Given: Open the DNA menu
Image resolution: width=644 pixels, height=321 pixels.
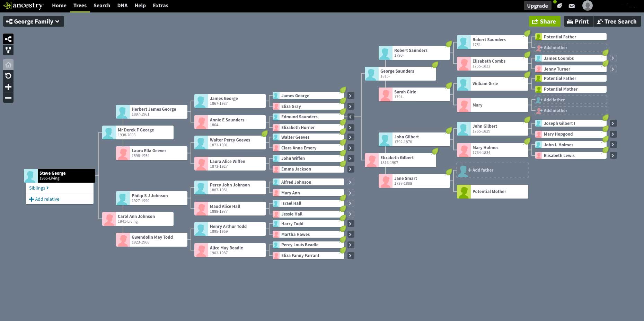Looking at the screenshot, I should click(x=122, y=6).
